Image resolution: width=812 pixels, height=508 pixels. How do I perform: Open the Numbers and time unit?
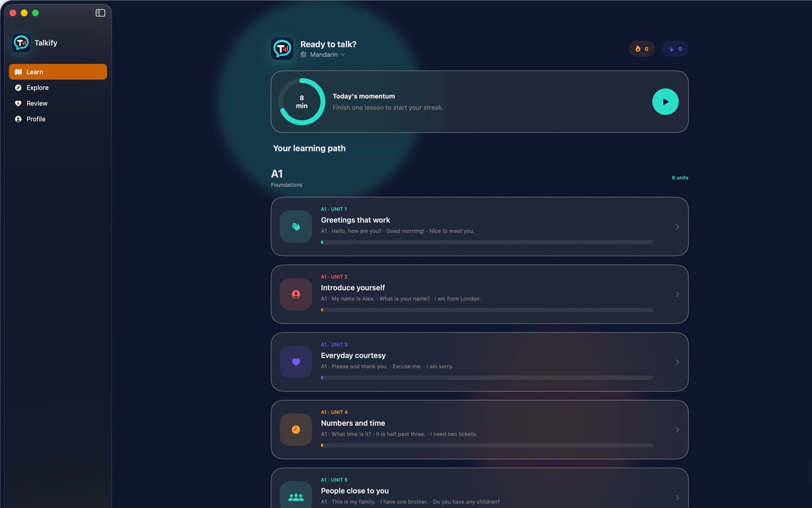pos(480,430)
